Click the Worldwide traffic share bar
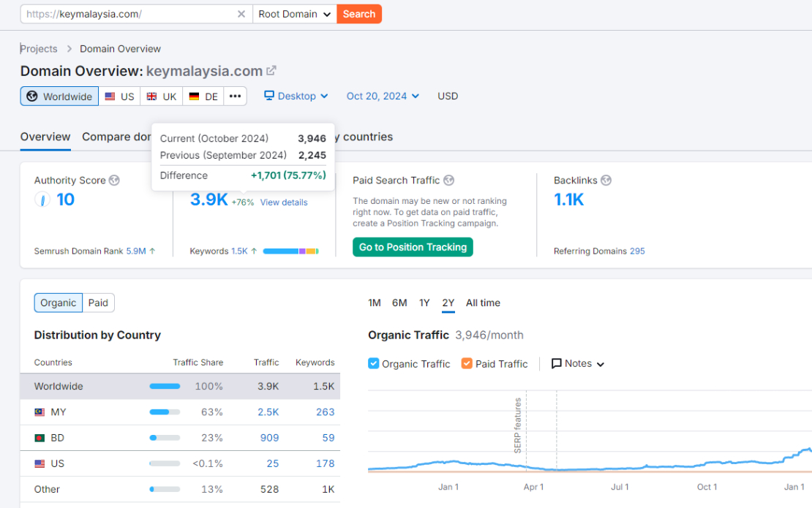This screenshot has height=508, width=812. 165,387
